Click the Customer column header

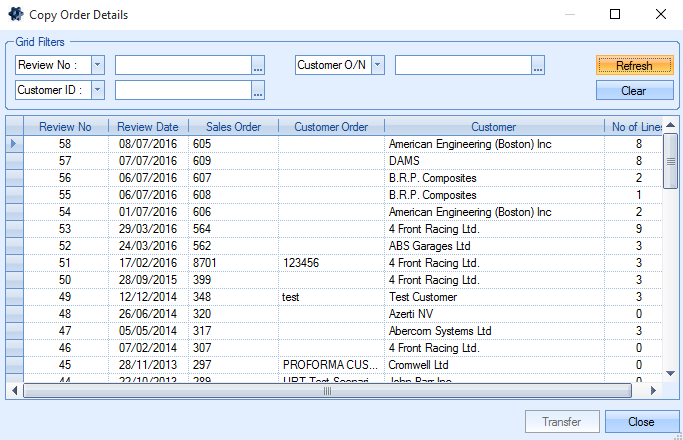(x=493, y=127)
